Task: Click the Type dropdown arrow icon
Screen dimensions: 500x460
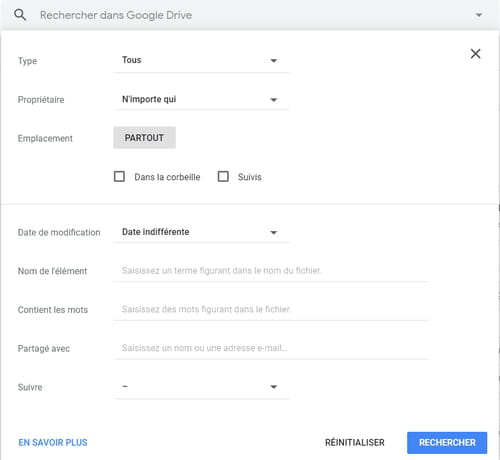Action: click(274, 61)
